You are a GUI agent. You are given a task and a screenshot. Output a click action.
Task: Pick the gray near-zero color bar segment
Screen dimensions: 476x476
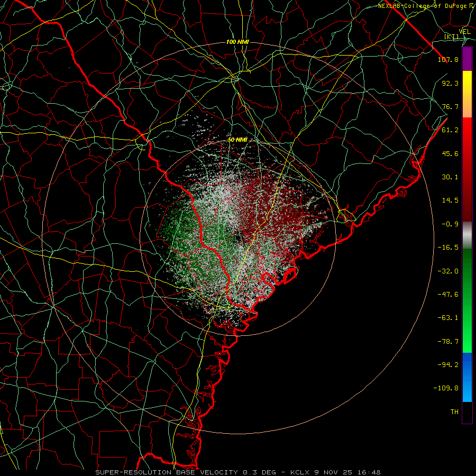pyautogui.click(x=467, y=235)
